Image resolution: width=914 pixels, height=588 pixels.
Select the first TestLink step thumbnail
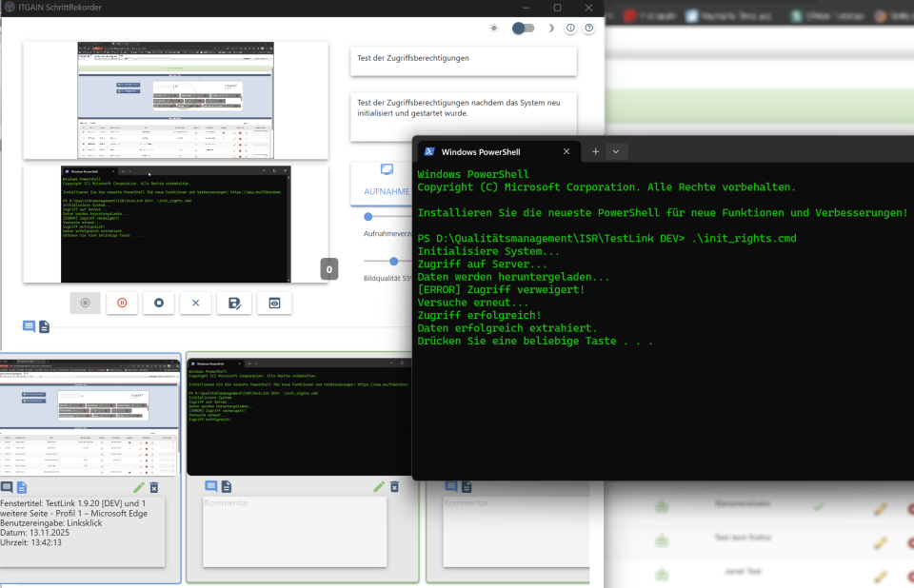tap(89, 416)
